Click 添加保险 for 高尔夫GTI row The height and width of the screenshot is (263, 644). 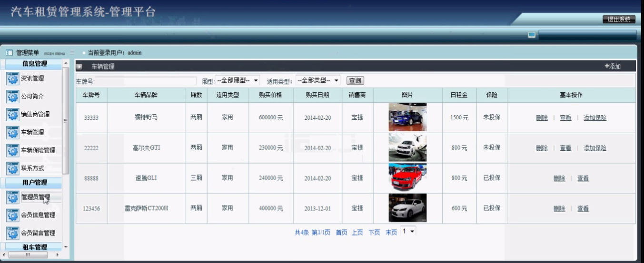pyautogui.click(x=595, y=148)
